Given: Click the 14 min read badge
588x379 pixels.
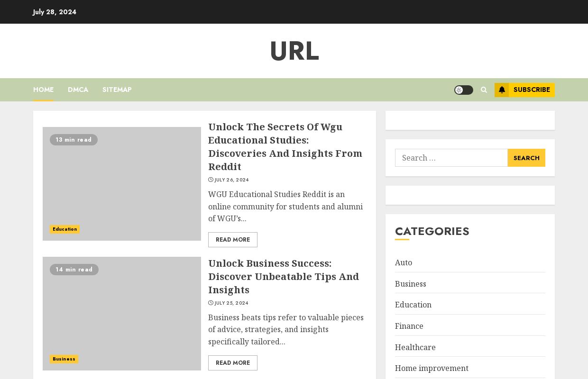Looking at the screenshot, I should pos(74,270).
